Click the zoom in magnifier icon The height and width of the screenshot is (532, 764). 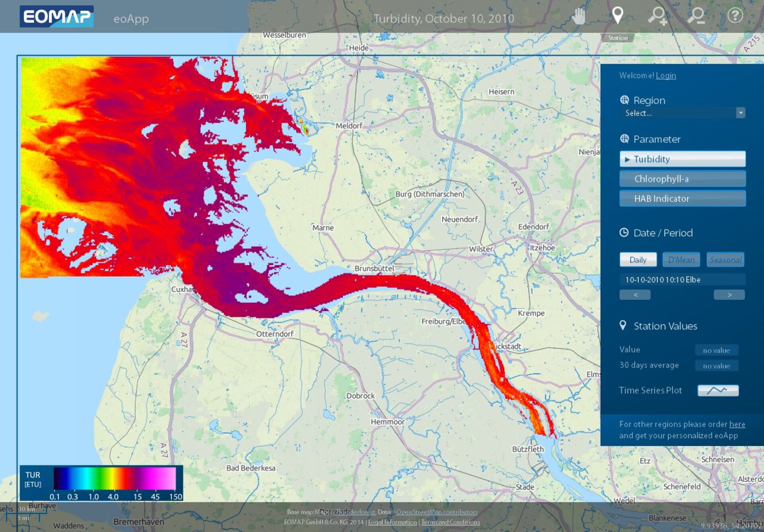(x=657, y=16)
